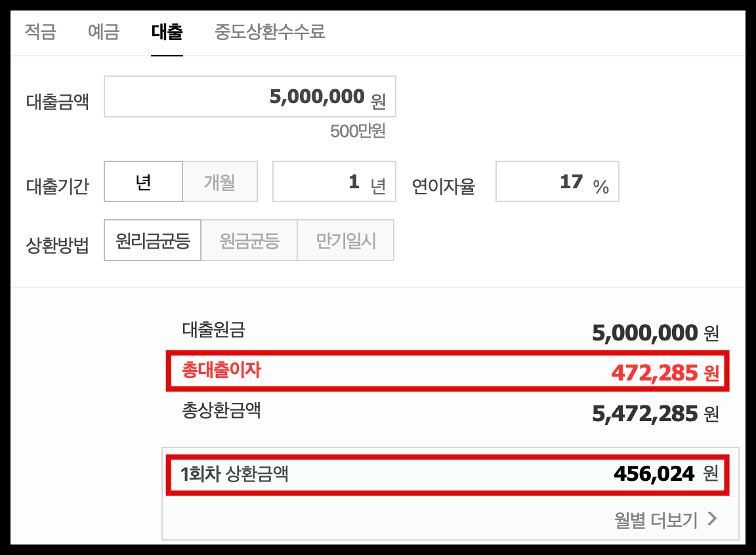Image resolution: width=756 pixels, height=555 pixels.
Task: Click the 대출원금 amount value
Action: point(652,333)
